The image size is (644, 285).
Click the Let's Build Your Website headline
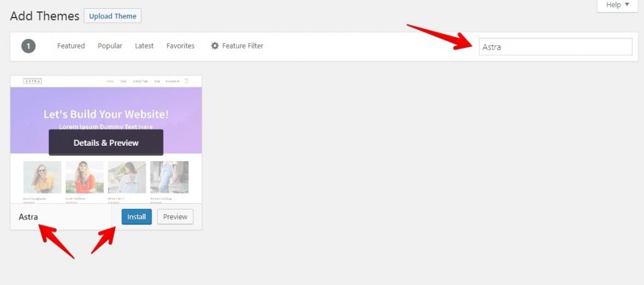[106, 114]
